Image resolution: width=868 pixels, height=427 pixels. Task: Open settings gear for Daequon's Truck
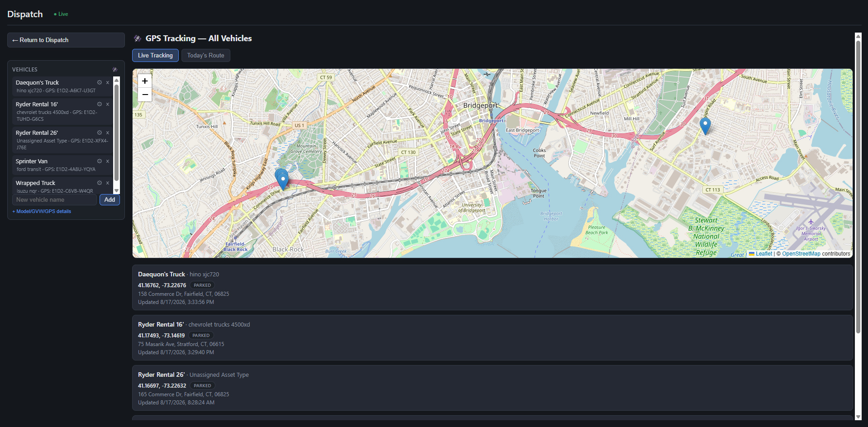click(x=100, y=82)
